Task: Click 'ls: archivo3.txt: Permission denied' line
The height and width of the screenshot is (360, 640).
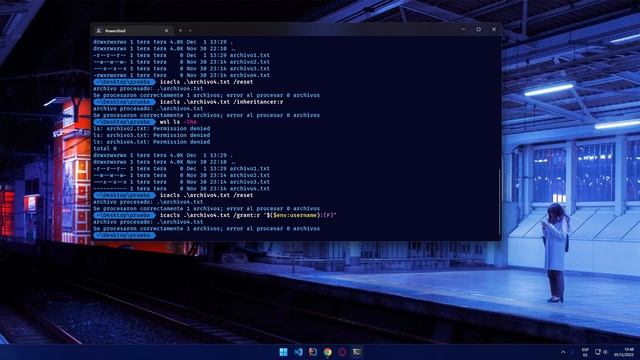Action: pos(151,135)
